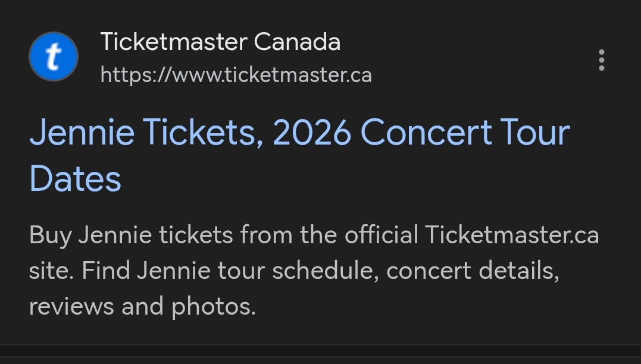This screenshot has height=364, width=641.
Task: Open 'Jennie Tickets, 2026 Concert Tour Dates' link
Action: coord(299,133)
